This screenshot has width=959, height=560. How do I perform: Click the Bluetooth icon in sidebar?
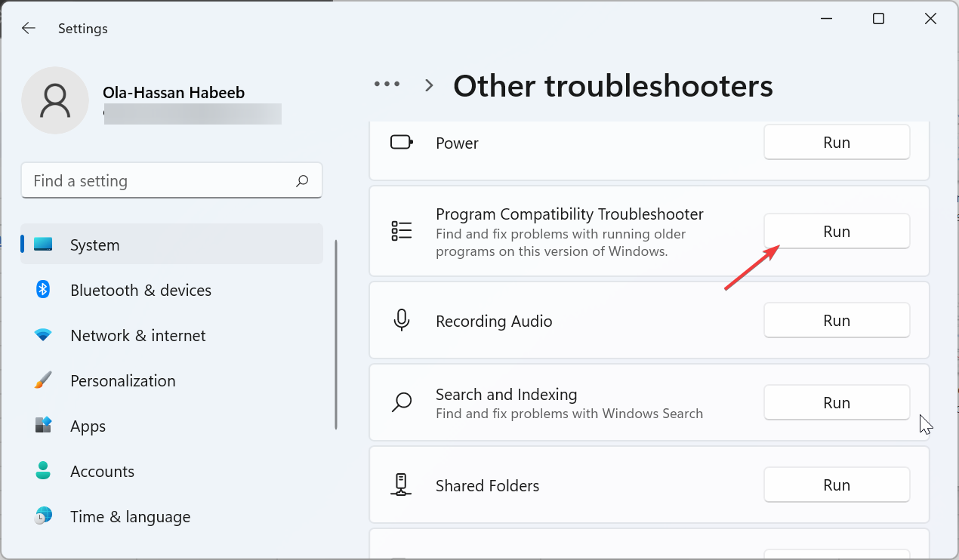click(x=43, y=290)
